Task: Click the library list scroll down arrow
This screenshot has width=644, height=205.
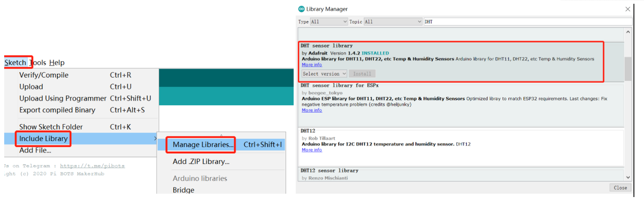Action: [x=628, y=177]
